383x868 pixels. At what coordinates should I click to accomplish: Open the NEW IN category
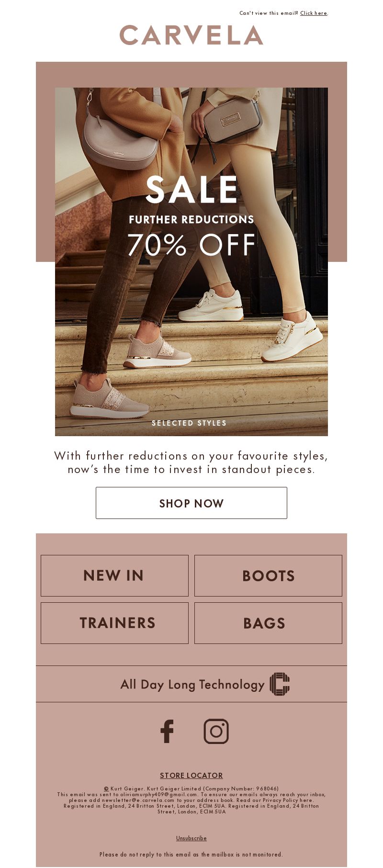click(114, 575)
